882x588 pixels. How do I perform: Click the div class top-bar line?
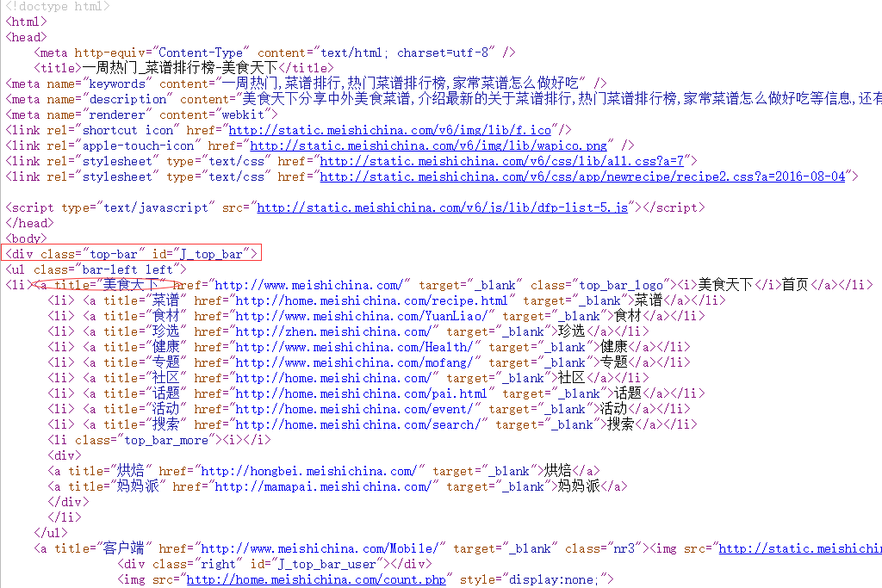[x=132, y=254]
